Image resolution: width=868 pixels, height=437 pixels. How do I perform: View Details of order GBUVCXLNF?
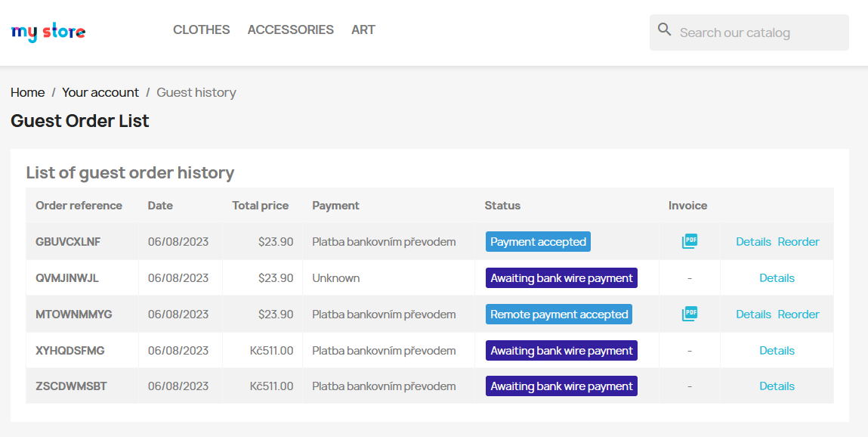[x=753, y=242]
